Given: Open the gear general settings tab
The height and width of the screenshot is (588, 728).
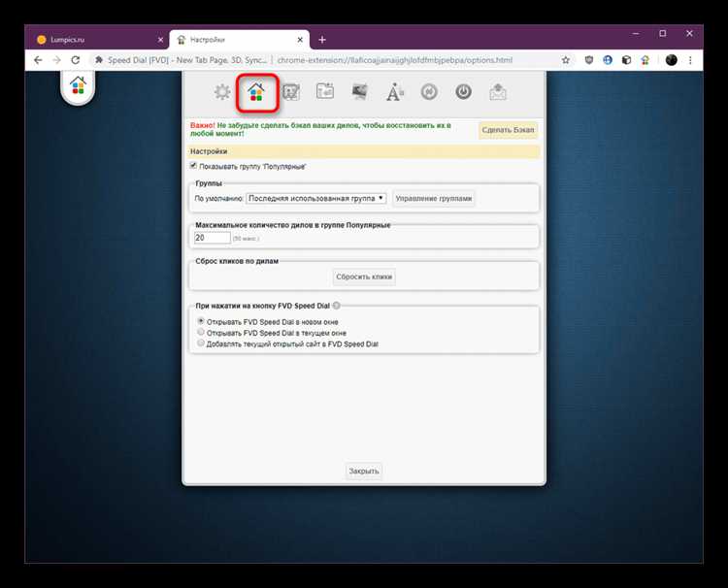Looking at the screenshot, I should (222, 92).
